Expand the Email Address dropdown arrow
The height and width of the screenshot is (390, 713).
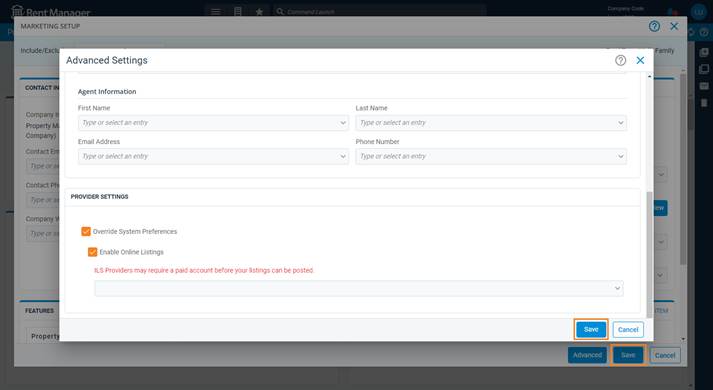[x=343, y=156]
